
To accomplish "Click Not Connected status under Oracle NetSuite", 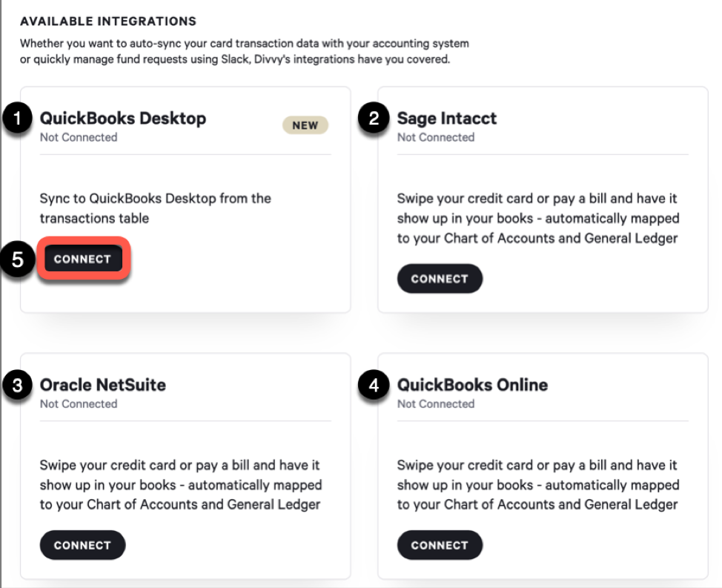I will 79,404.
